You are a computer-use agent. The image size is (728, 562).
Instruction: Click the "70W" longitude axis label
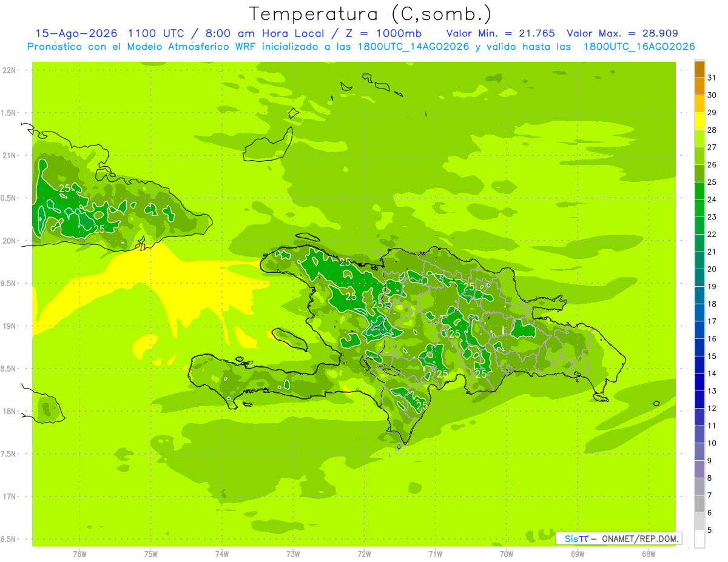(x=507, y=554)
